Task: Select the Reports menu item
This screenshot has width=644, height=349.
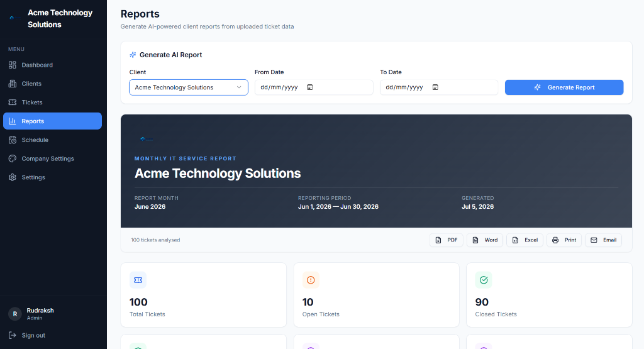Action: tap(53, 121)
